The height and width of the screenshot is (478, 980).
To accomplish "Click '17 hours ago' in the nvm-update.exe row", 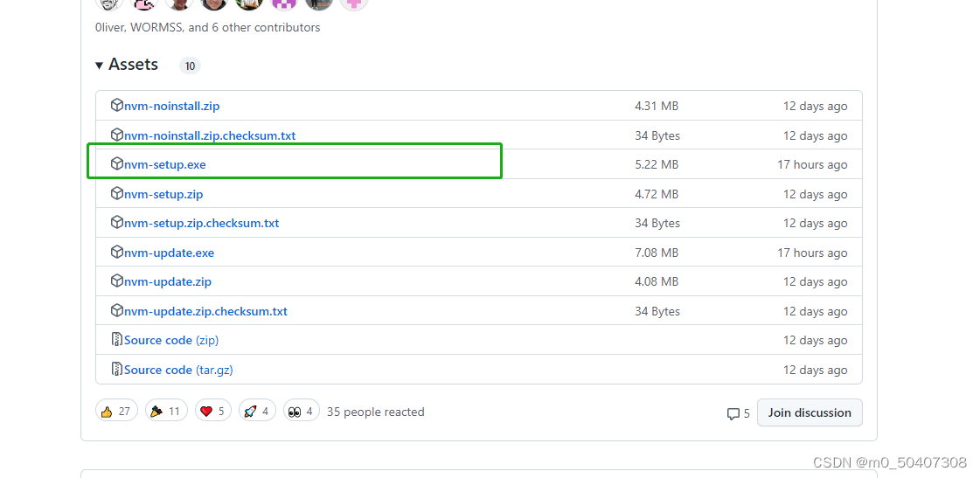I will (x=812, y=253).
